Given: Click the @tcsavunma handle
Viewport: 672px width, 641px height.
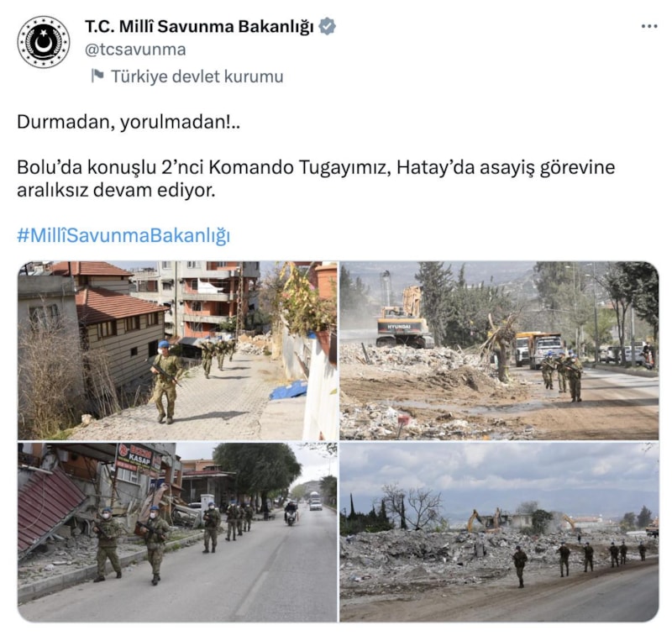Looking at the screenshot, I should pos(135,50).
